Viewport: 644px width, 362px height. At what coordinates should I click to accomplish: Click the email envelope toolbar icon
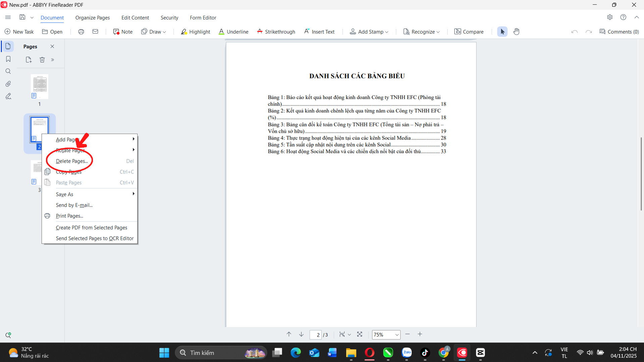coord(95,32)
